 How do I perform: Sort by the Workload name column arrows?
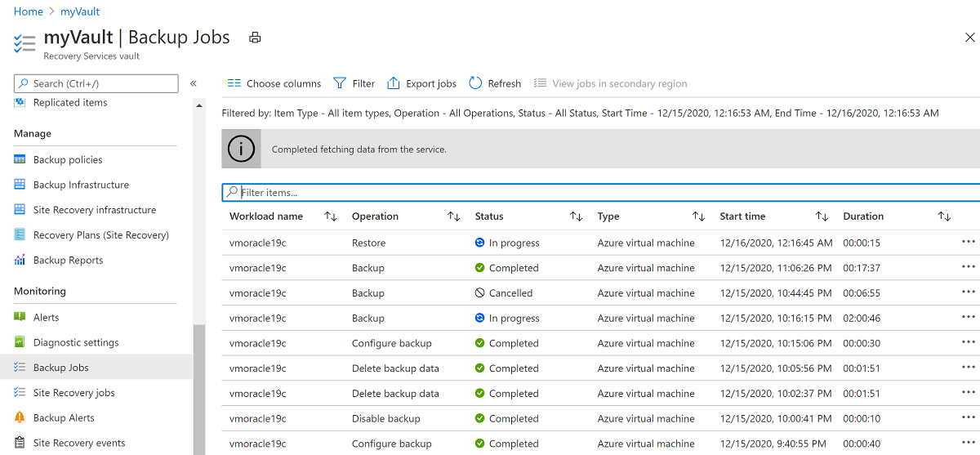(x=330, y=216)
